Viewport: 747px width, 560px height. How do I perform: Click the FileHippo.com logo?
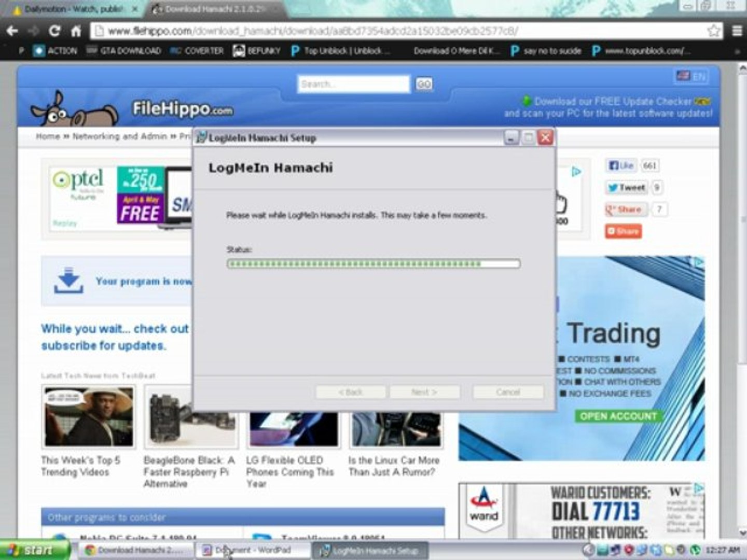click(x=183, y=109)
